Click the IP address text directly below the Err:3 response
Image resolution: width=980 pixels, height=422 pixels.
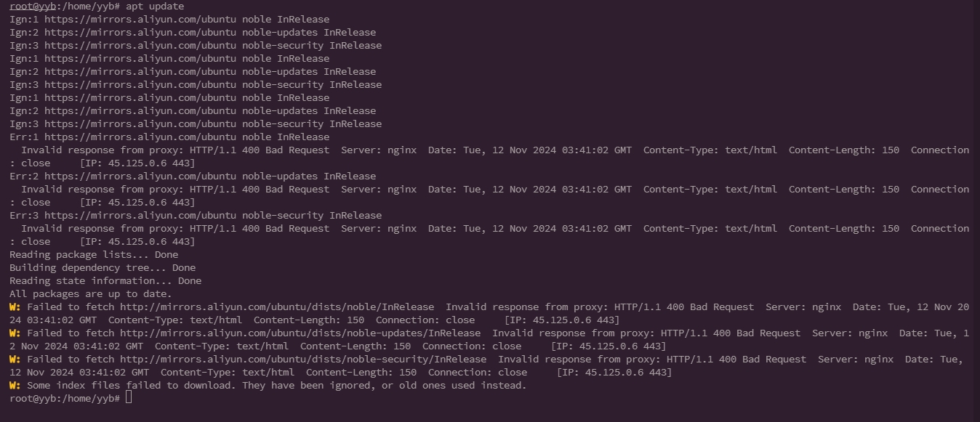click(x=137, y=241)
